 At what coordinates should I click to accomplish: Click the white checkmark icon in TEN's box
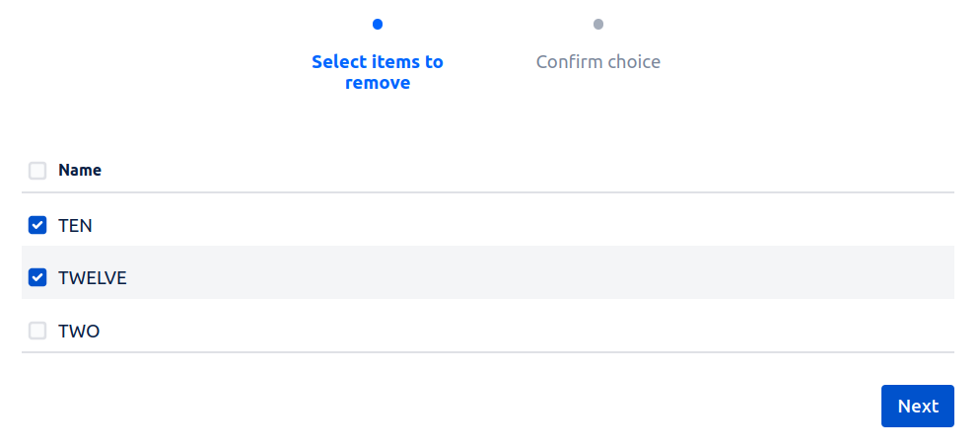pos(37,225)
